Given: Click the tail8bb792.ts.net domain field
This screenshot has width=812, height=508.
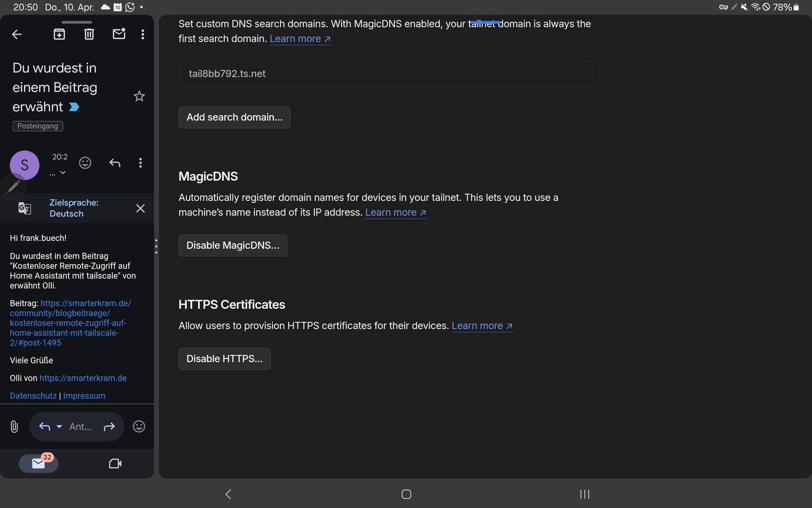Looking at the screenshot, I should pyautogui.click(x=385, y=74).
